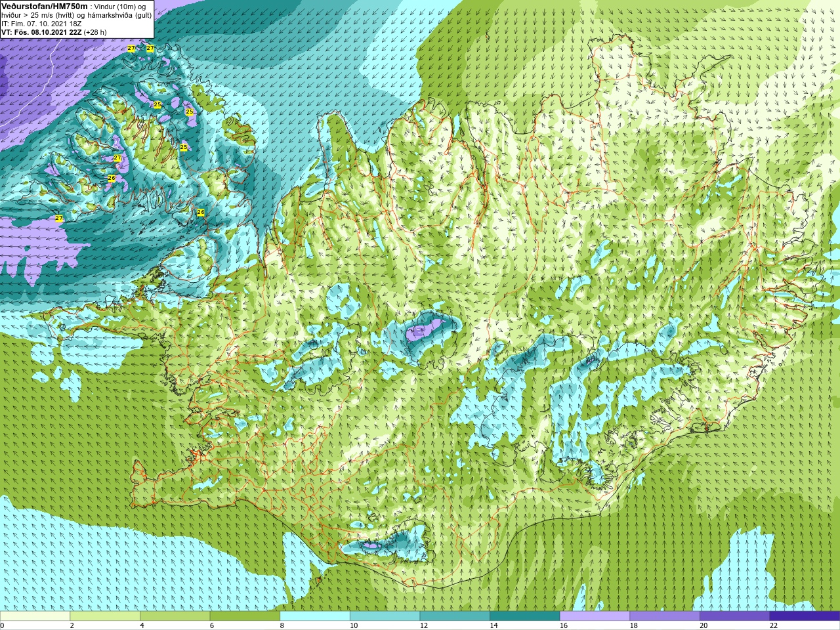
Task: Click the legend scale label "14"
Action: [494, 625]
